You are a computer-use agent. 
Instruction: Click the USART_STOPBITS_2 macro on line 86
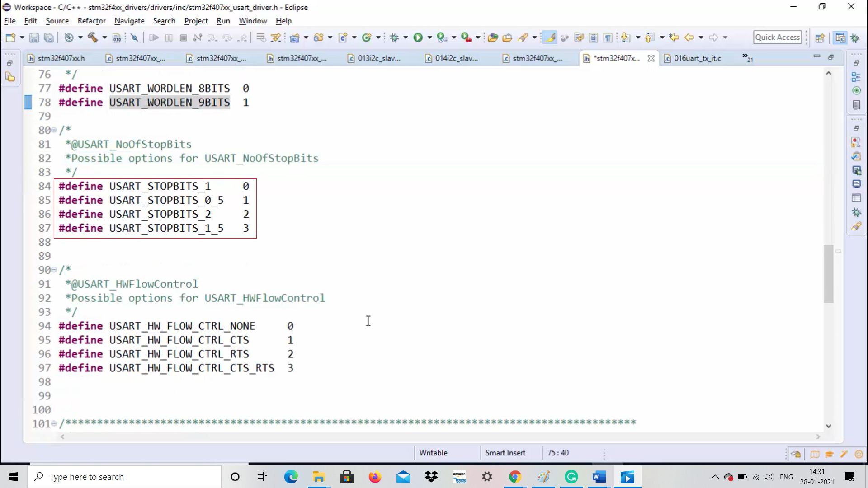(160, 214)
